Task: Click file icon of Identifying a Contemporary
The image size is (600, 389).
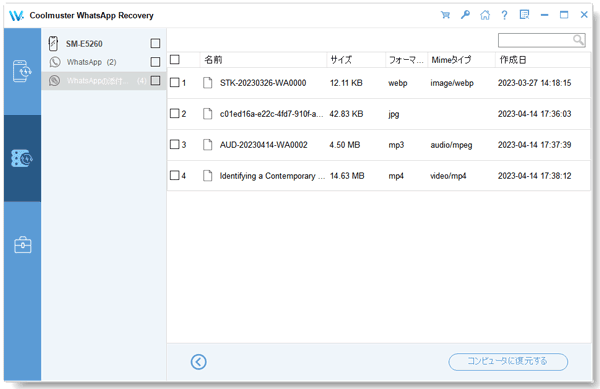Action: 207,176
